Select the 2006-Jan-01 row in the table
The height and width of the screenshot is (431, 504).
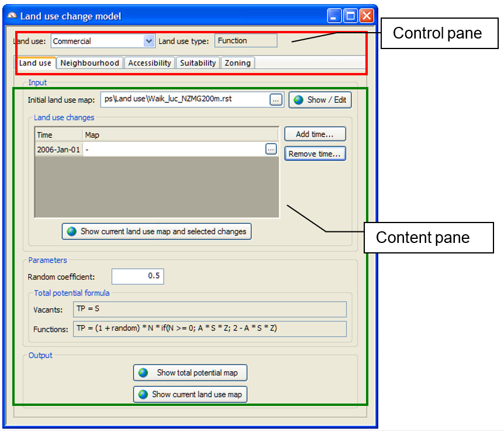click(58, 150)
